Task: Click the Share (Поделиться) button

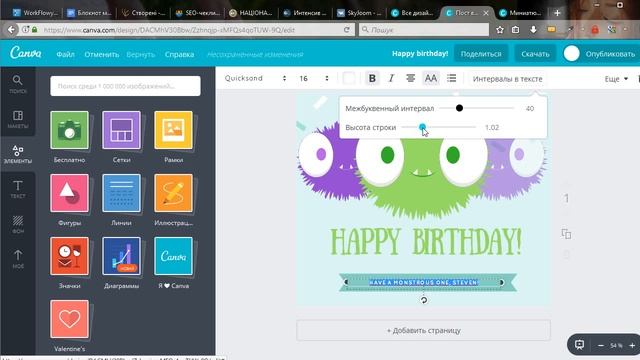Action: click(481, 54)
